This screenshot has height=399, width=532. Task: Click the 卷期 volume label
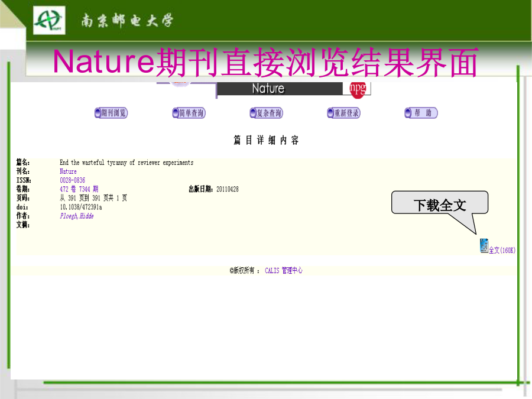(23, 189)
